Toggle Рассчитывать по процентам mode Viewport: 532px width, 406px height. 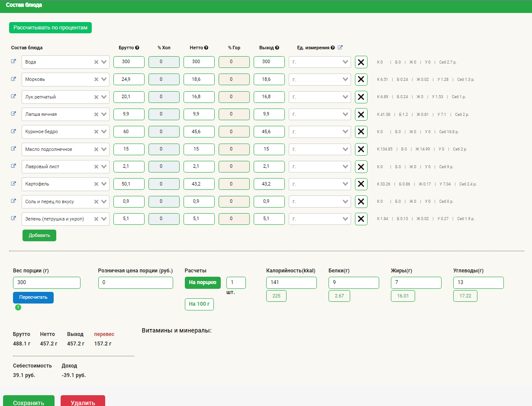(x=50, y=28)
